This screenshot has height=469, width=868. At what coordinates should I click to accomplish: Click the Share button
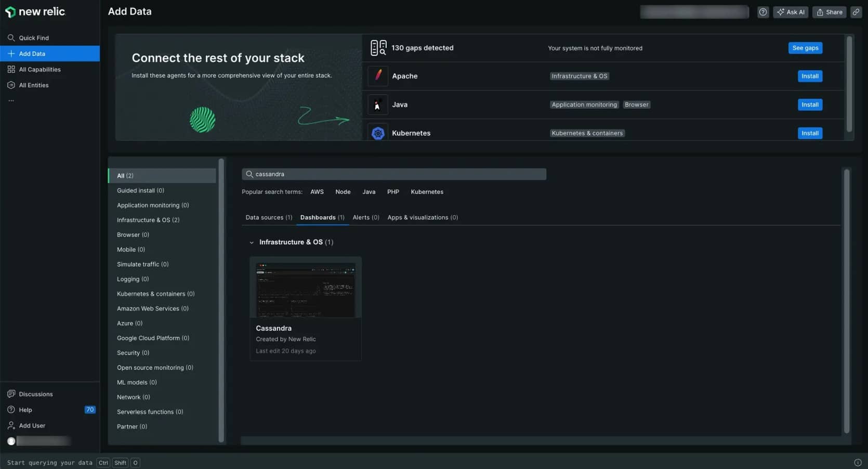coord(830,12)
